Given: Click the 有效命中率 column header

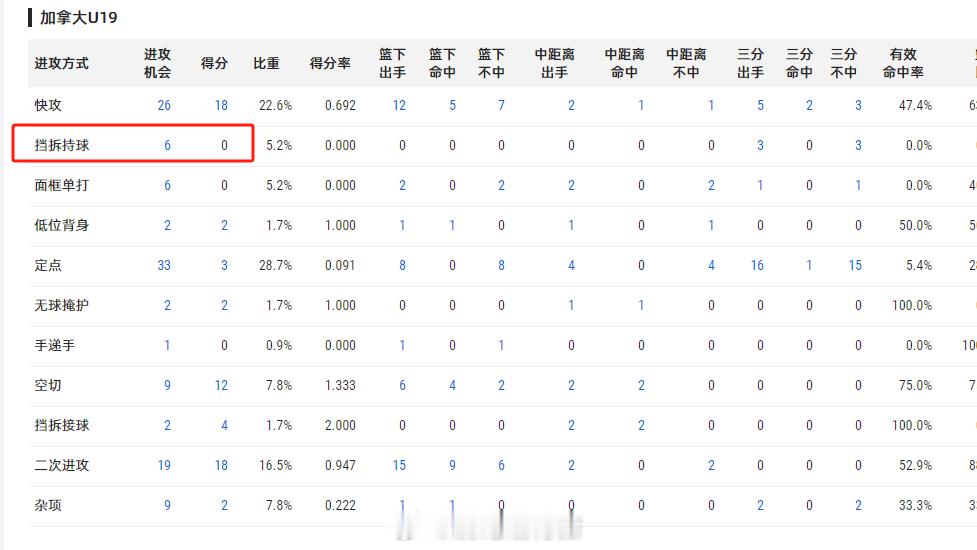Looking at the screenshot, I should (x=903, y=63).
